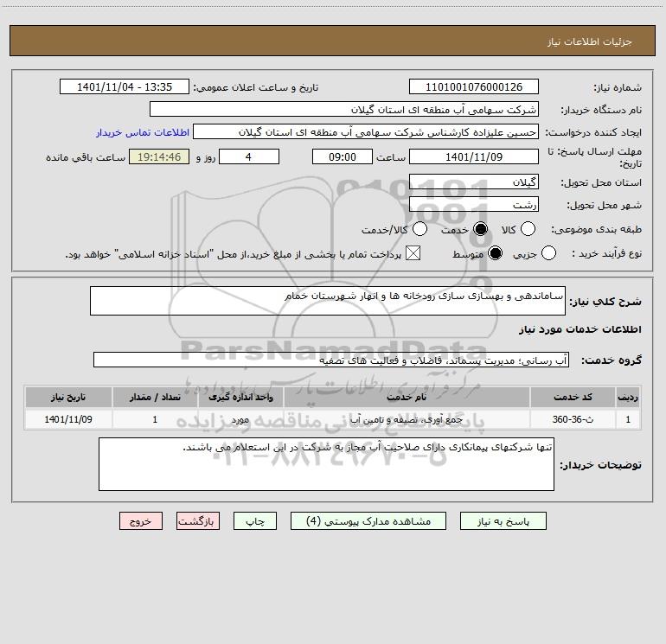Click the buyer organization name field

344,109
